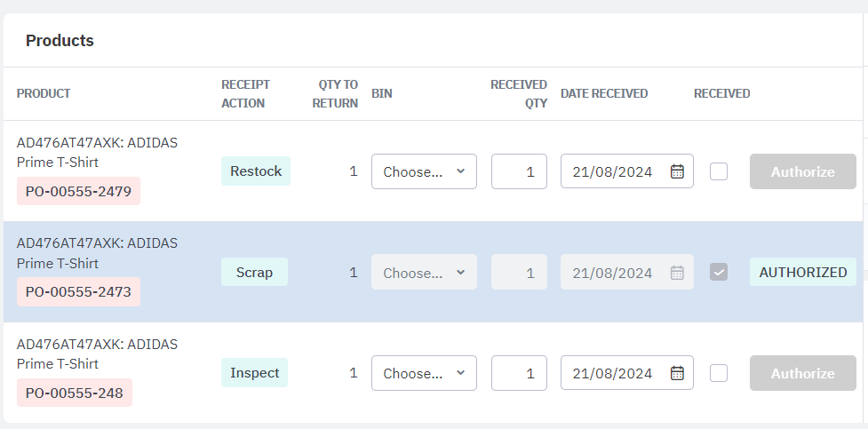The width and height of the screenshot is (868, 429).
Task: Click order tag PO-00555-2473
Action: point(78,291)
